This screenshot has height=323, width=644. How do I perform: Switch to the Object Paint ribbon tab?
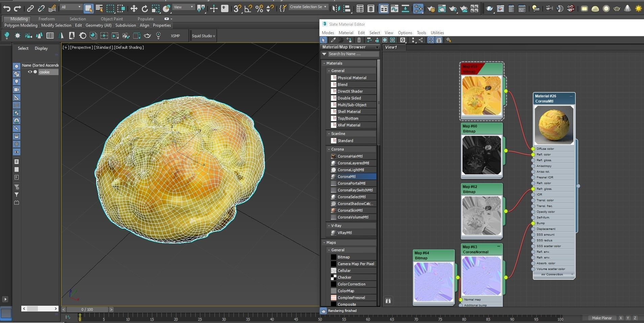(x=112, y=19)
